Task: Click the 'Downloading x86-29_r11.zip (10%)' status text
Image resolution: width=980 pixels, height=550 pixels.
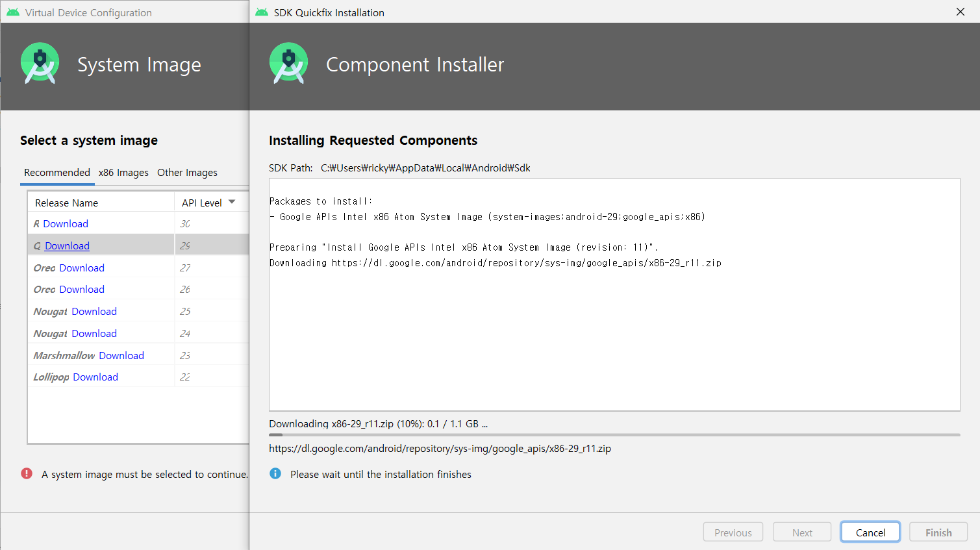Action: 378,423
